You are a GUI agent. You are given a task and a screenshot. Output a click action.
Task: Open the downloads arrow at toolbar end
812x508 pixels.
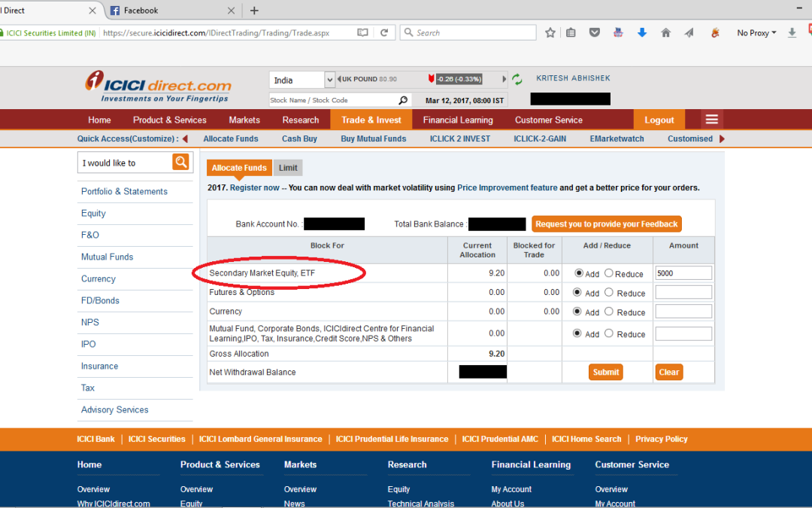click(792, 32)
